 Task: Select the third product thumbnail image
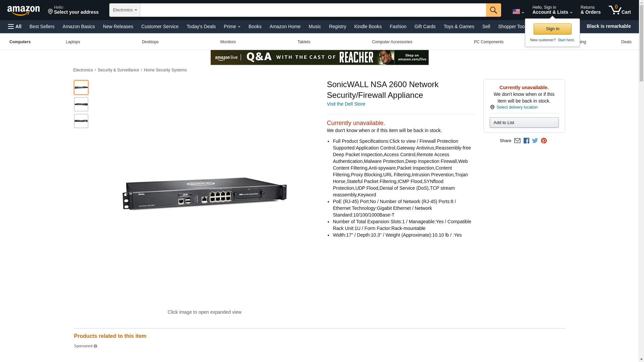(x=81, y=121)
